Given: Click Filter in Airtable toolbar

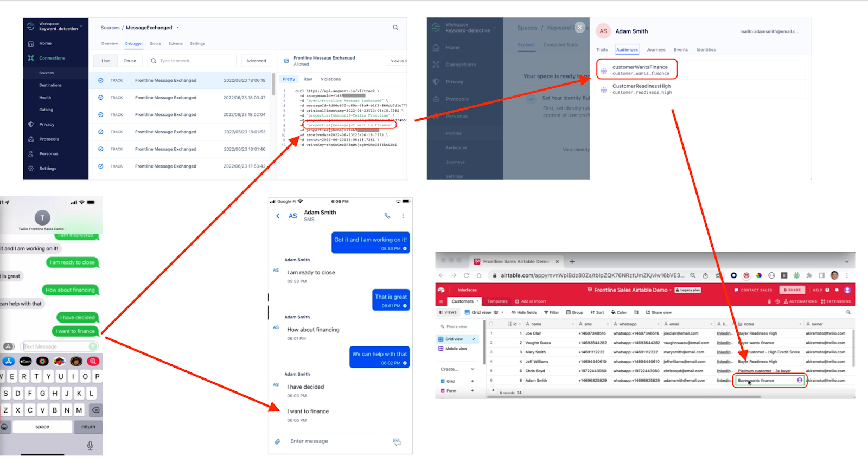Looking at the screenshot, I should pyautogui.click(x=552, y=312).
